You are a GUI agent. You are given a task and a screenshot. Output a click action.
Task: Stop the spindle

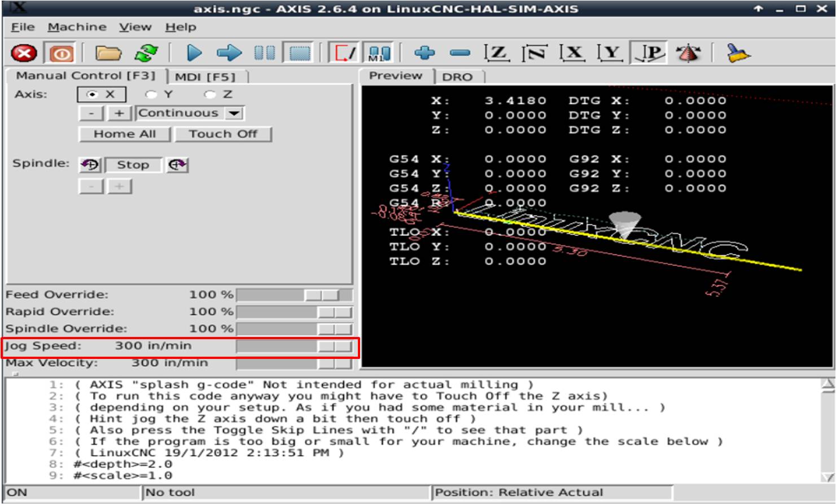[133, 165]
